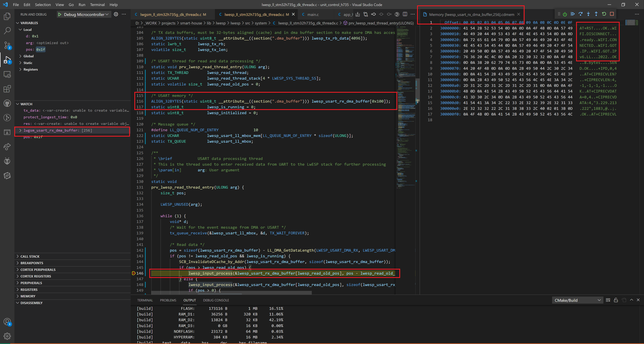644x344 pixels.
Task: Maximize the bottom panel with the chevron
Action: [x=631, y=300]
